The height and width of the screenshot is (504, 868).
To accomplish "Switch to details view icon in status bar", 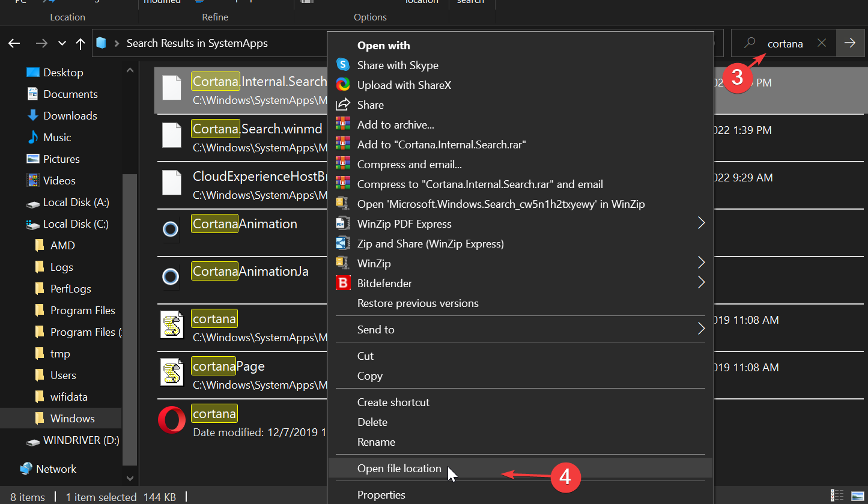I will [x=836, y=496].
